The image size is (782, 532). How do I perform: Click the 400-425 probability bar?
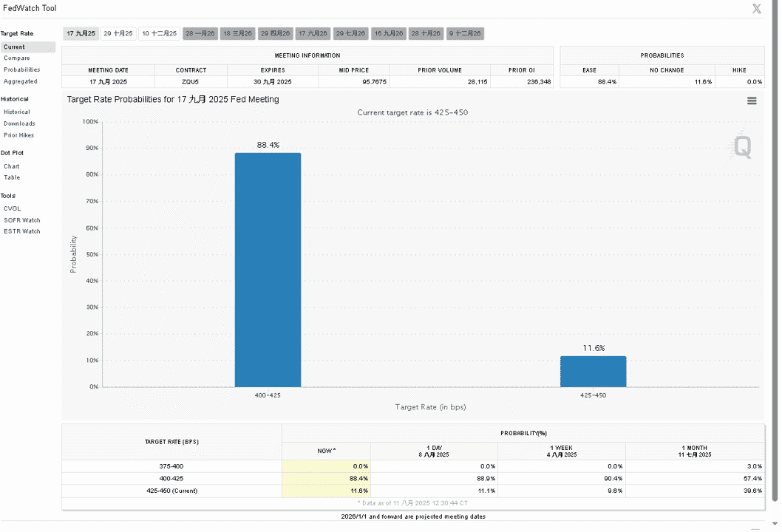click(x=268, y=270)
